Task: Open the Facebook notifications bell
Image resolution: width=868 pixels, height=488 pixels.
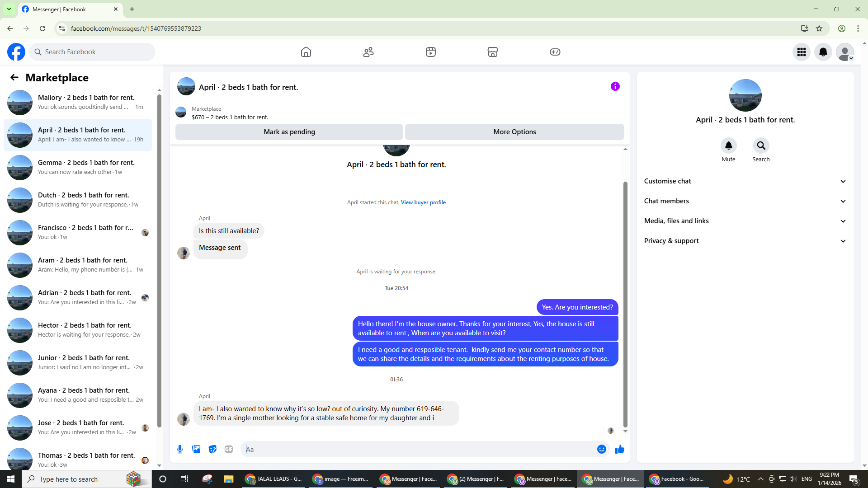Action: 823,52
